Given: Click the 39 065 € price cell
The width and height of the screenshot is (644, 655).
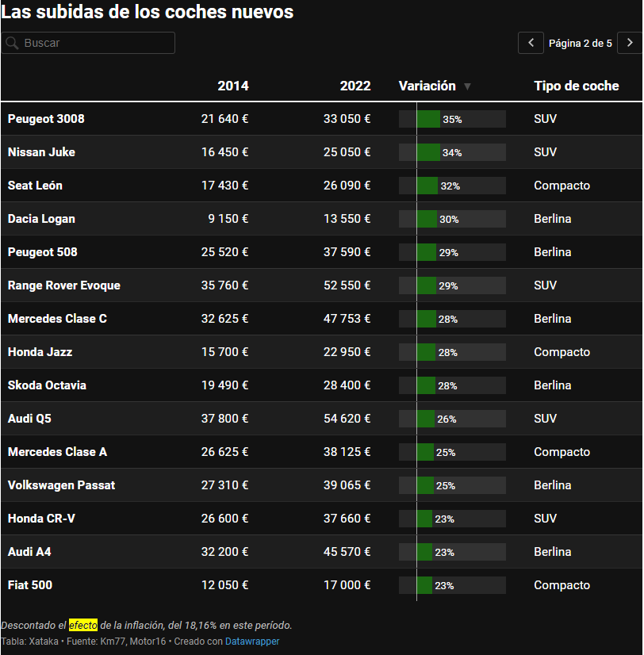Looking at the screenshot, I should pyautogui.click(x=347, y=485).
